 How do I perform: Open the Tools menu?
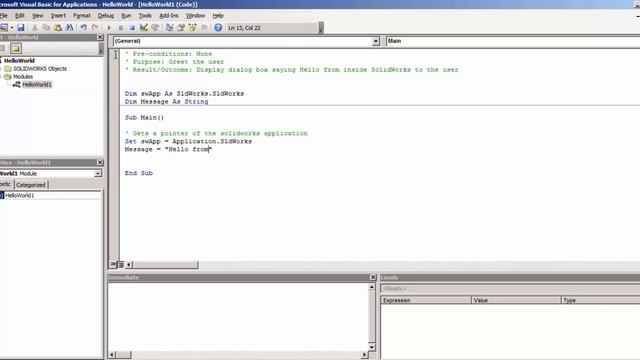pos(145,16)
